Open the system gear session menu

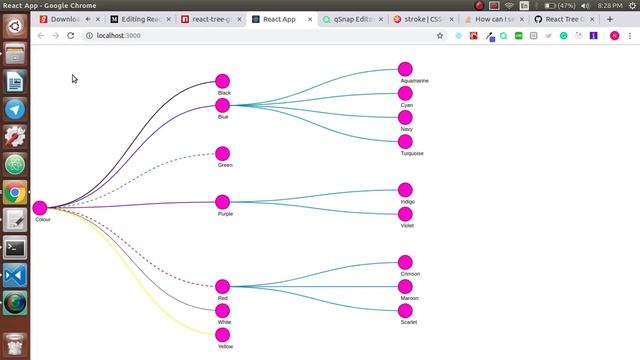(632, 6)
